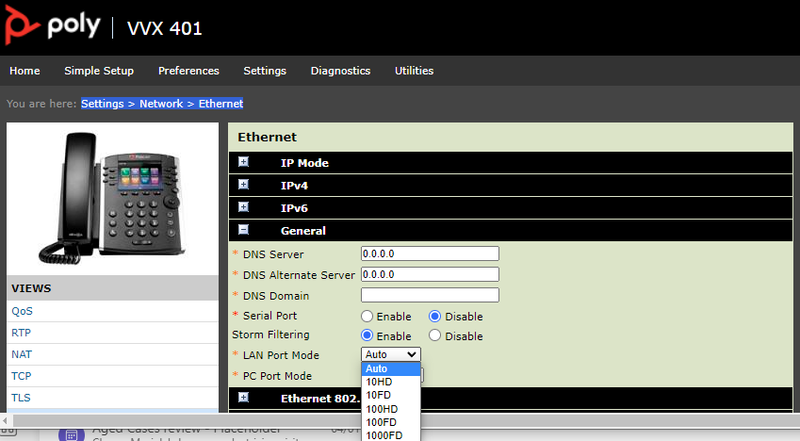Choose 100FD in the port mode list
The width and height of the screenshot is (800, 441).
(391, 422)
